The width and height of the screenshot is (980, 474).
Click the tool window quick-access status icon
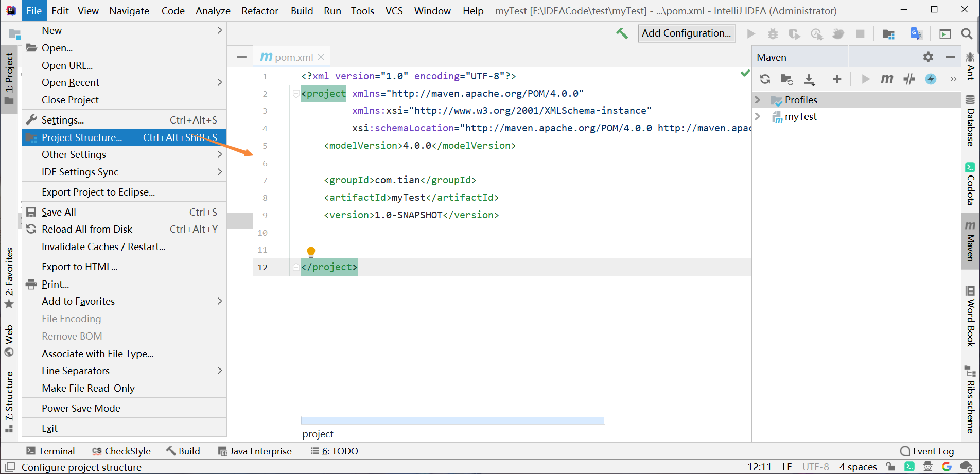[x=10, y=467]
